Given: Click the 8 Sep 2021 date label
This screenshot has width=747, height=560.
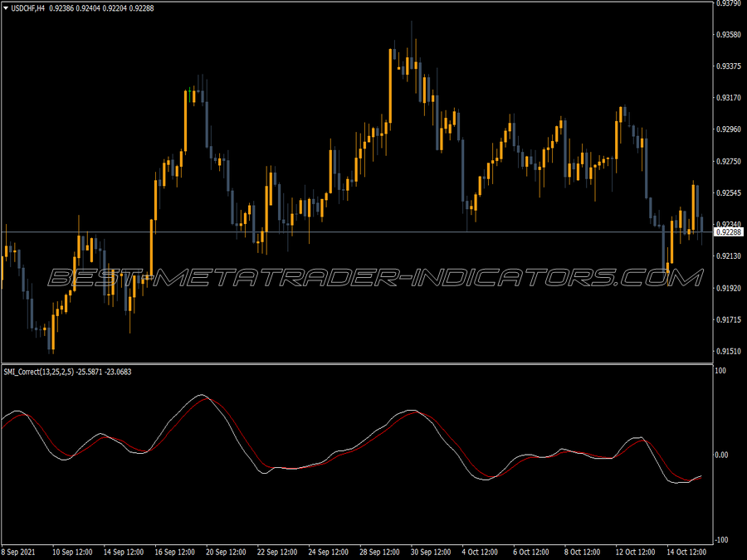Looking at the screenshot, I should pyautogui.click(x=18, y=552).
